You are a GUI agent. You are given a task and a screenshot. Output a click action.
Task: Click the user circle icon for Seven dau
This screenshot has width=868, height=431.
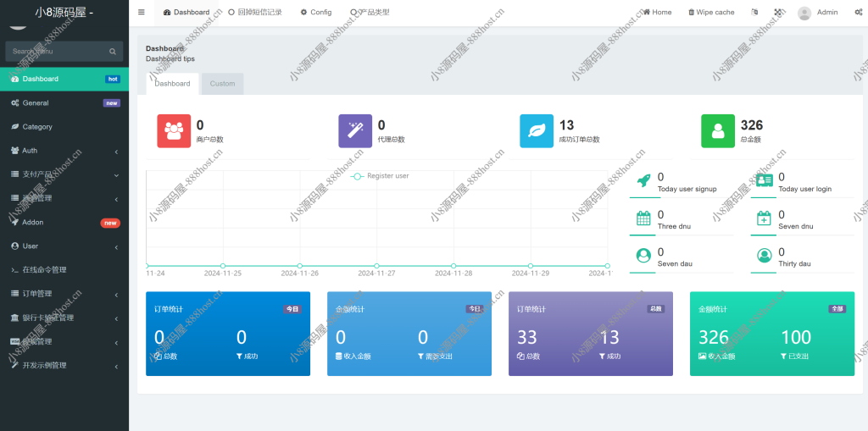pyautogui.click(x=643, y=256)
